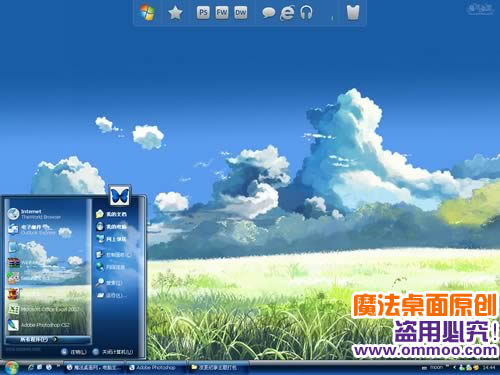Click the butterfly user picture thumbnail
500x375 pixels.
tap(119, 195)
